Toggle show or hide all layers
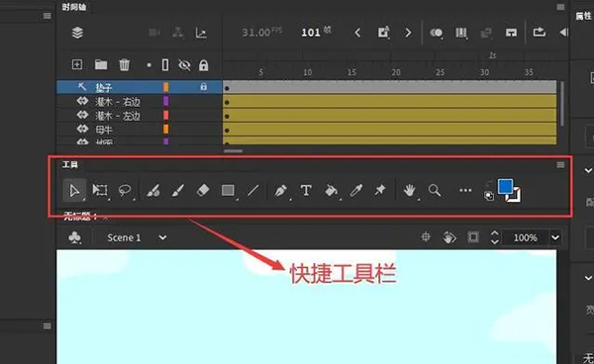Image resolution: width=594 pixels, height=364 pixels. point(184,65)
